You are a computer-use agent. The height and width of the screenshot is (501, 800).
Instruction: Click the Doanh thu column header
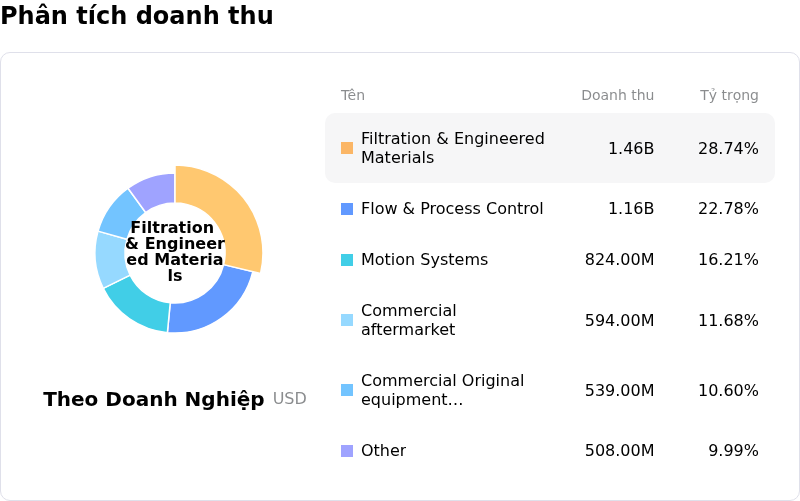[x=617, y=96]
